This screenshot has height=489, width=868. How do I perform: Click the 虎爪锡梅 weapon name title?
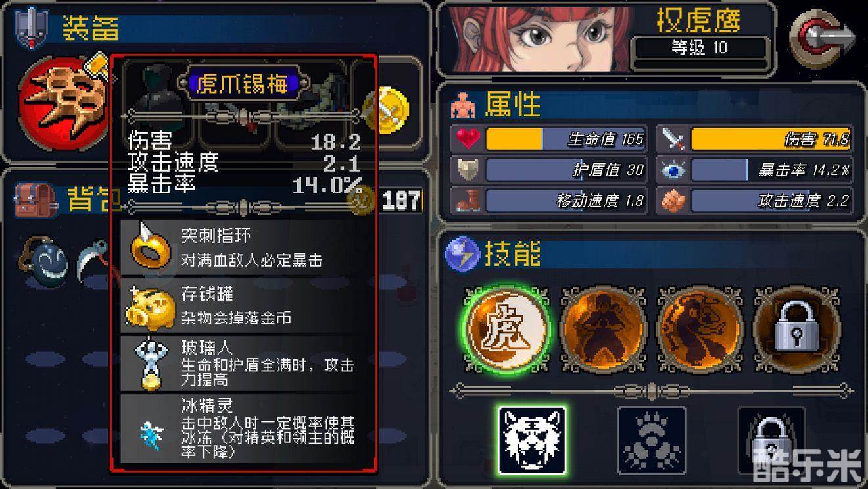(x=243, y=84)
